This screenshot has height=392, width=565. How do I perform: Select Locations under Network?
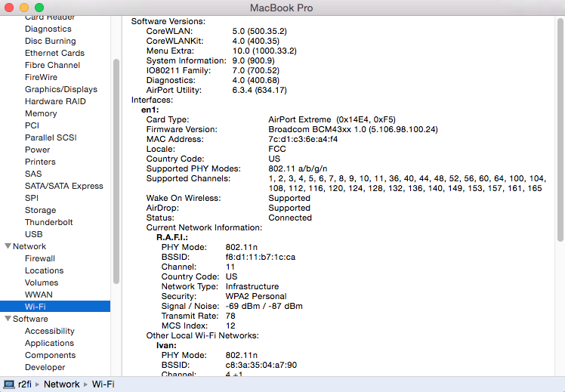(x=44, y=270)
